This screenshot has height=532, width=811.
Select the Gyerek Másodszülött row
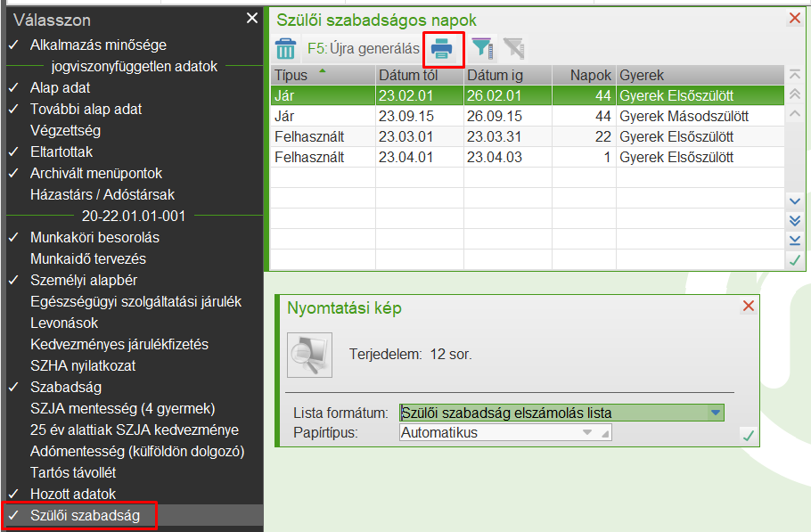(x=528, y=117)
